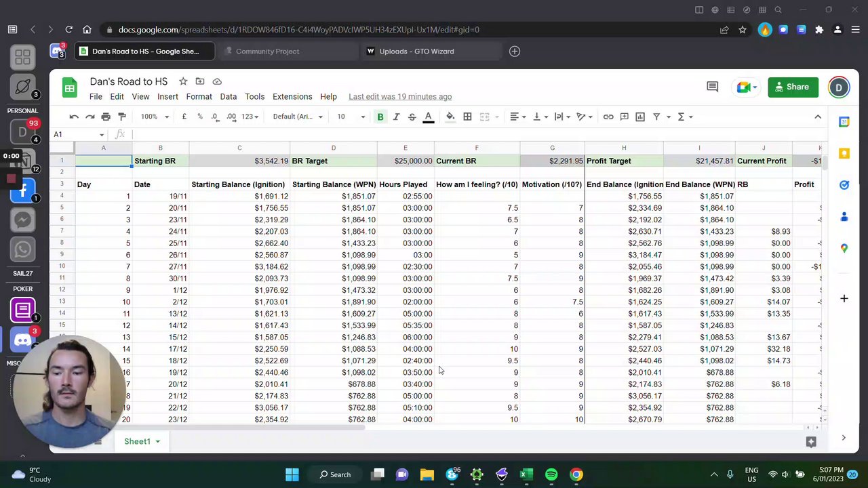The width and height of the screenshot is (868, 488).
Task: Insert a chart
Action: click(640, 117)
